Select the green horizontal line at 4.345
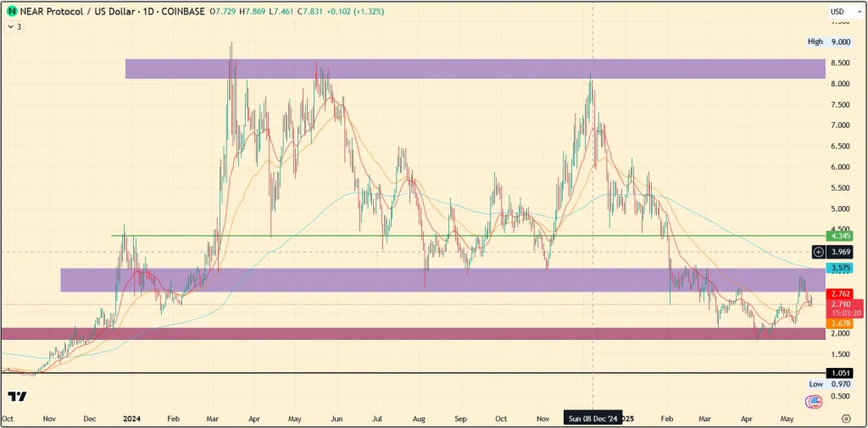The height and width of the screenshot is (428, 868). tap(468, 236)
